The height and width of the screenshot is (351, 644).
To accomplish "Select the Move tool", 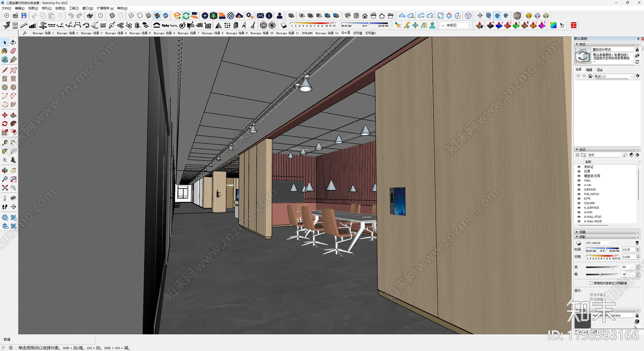I will (x=5, y=115).
